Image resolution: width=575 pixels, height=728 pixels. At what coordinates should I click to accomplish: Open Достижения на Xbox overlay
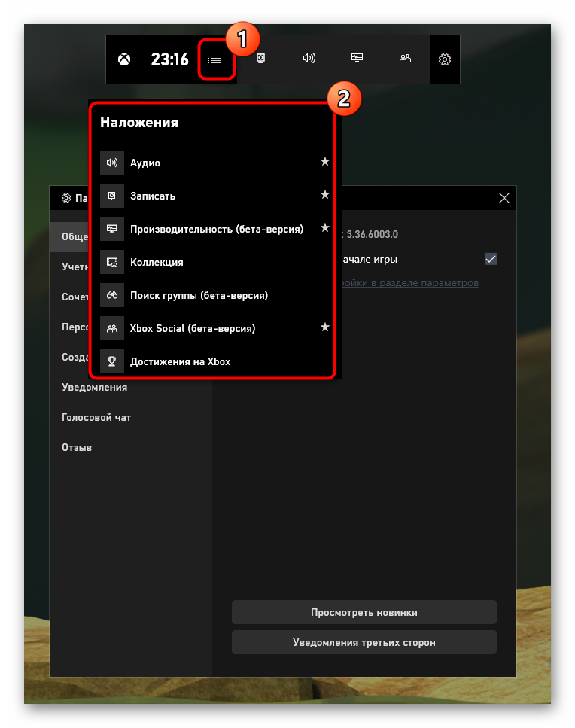(214, 361)
